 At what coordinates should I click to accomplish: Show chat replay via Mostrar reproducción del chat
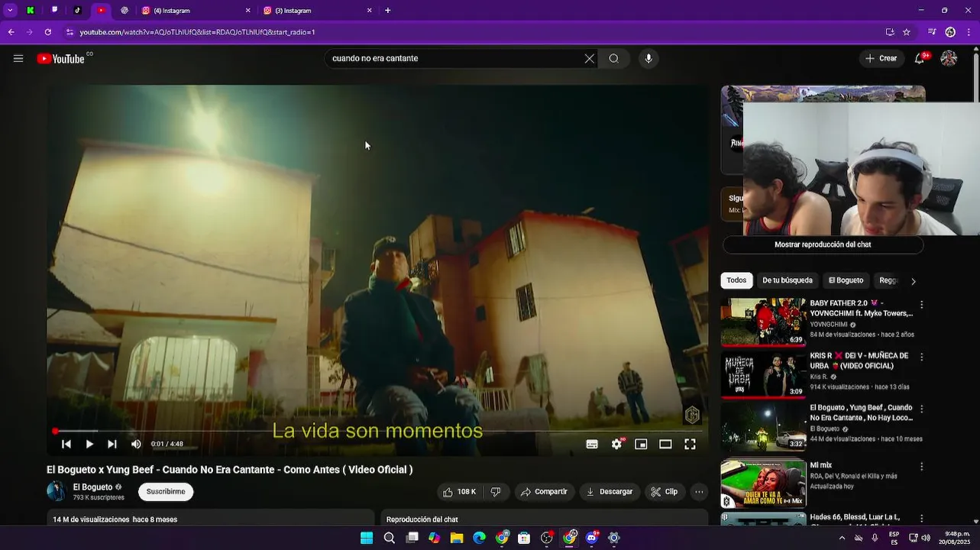[823, 244]
